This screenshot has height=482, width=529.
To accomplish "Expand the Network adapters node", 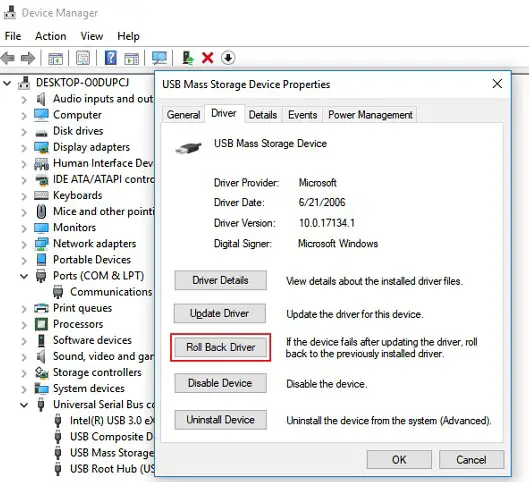I will tap(24, 244).
